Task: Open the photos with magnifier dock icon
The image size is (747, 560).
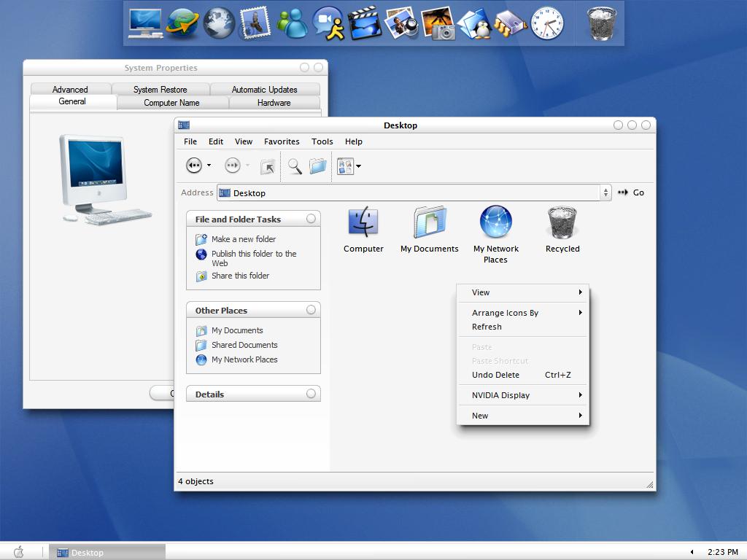Action: point(401,23)
